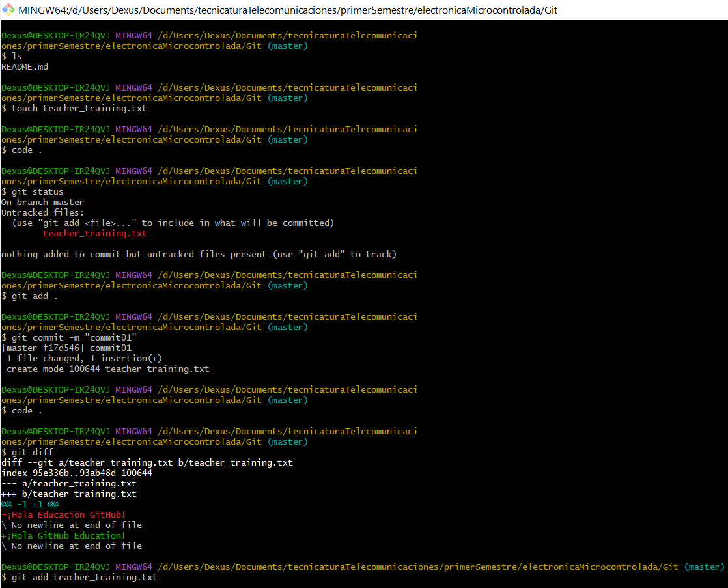Select the red untracked teacher_training.txt filename

point(94,233)
